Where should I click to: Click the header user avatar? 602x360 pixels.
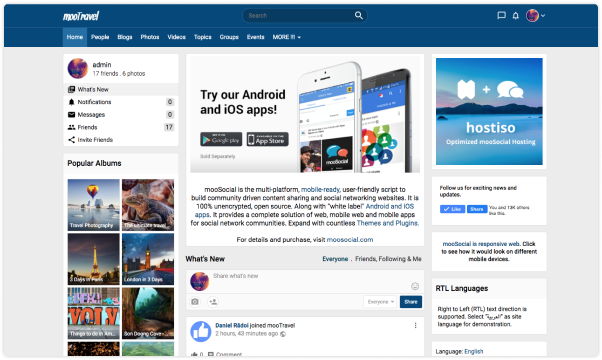(532, 15)
